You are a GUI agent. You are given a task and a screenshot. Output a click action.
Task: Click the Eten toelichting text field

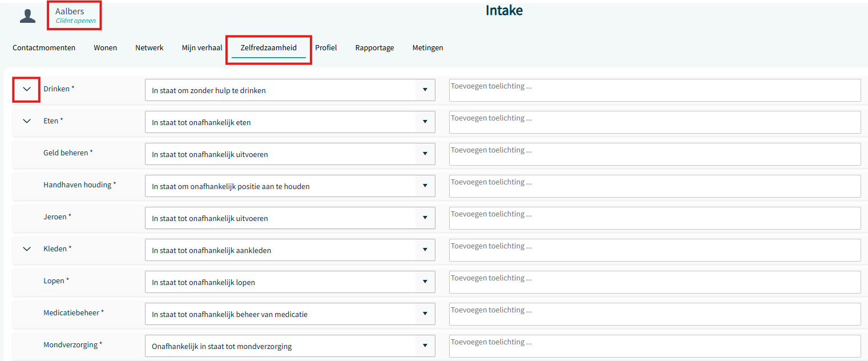pyautogui.click(x=655, y=122)
